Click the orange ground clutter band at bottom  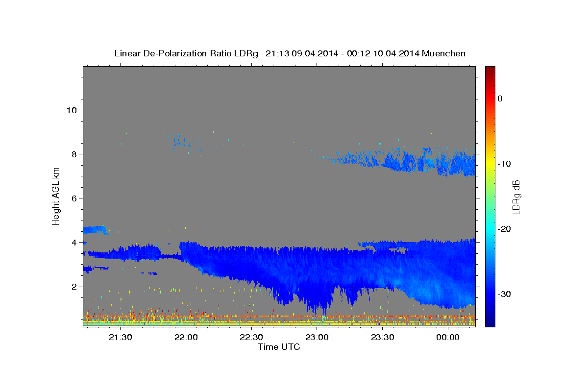[x=279, y=317]
